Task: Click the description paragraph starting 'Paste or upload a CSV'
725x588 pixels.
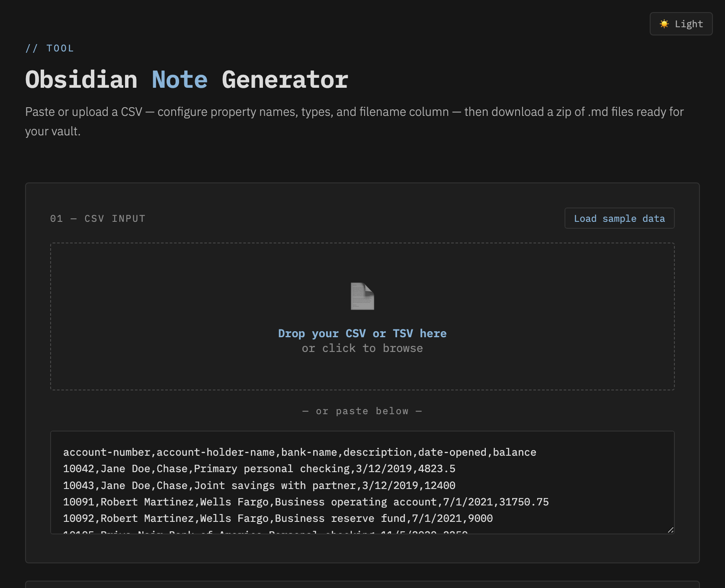Action: pyautogui.click(x=354, y=121)
